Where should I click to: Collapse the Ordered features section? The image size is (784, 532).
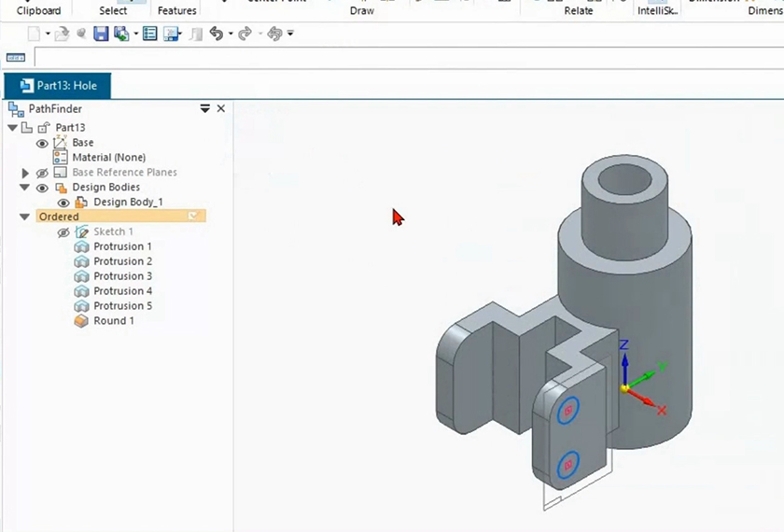point(25,217)
